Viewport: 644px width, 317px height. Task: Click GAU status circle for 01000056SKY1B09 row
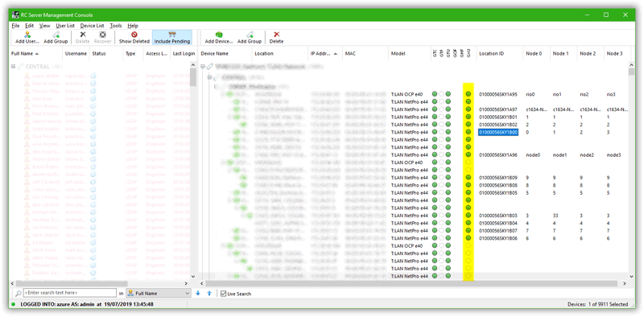[x=469, y=177]
